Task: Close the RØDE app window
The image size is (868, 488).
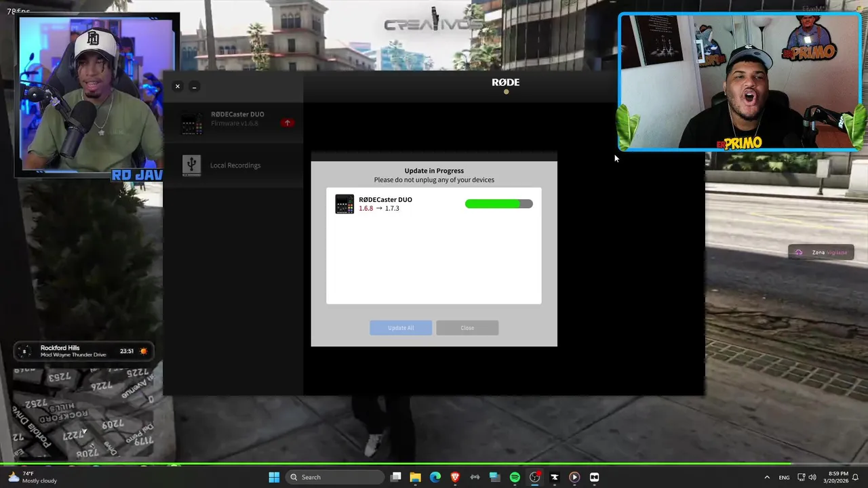Action: coord(178,87)
